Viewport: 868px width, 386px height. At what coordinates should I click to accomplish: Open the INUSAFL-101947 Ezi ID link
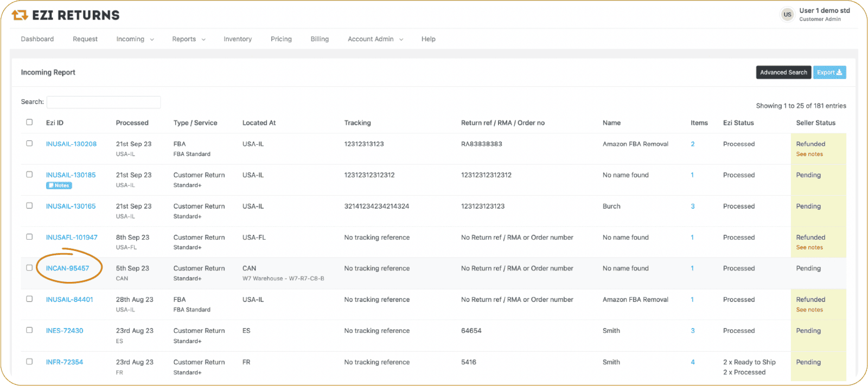(x=72, y=237)
